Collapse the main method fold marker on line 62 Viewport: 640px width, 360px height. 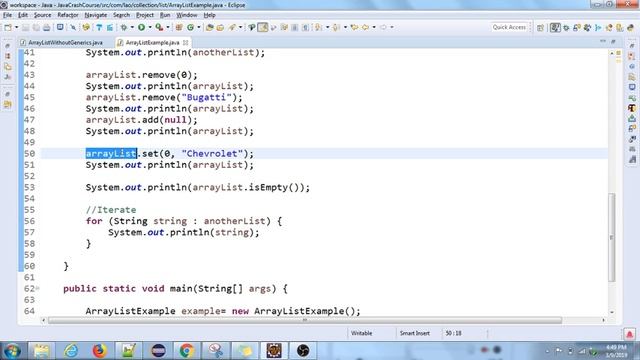[x=38, y=288]
